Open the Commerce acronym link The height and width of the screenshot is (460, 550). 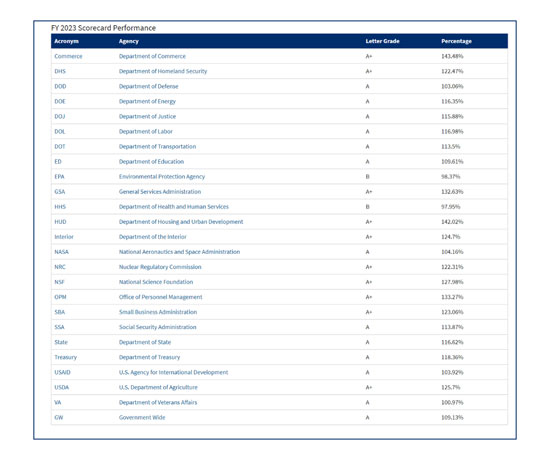tap(68, 56)
